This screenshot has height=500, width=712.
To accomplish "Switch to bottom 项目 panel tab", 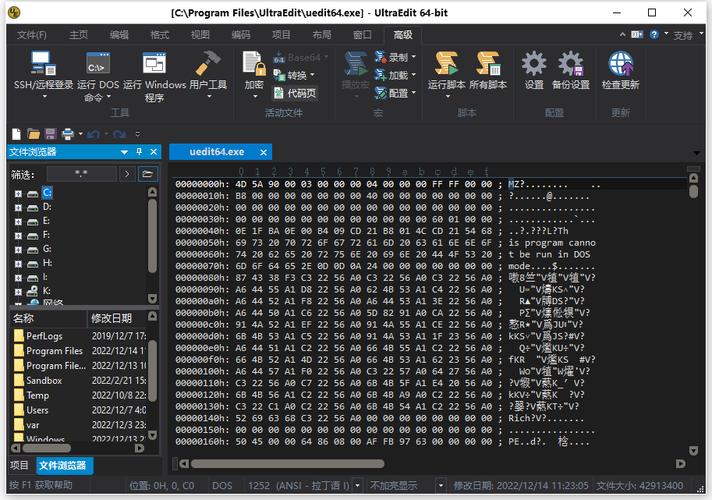I will point(19,465).
